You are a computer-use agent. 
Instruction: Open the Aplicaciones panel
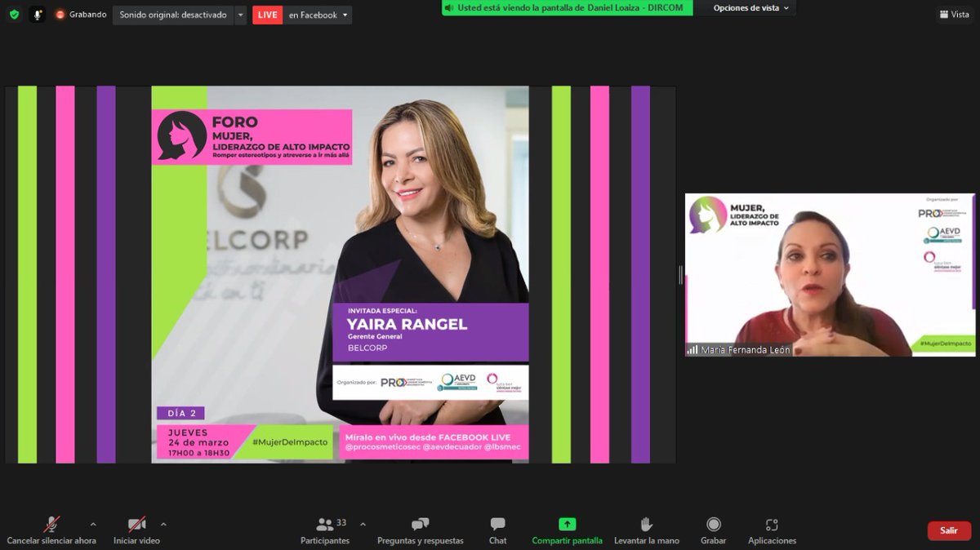[x=772, y=530]
